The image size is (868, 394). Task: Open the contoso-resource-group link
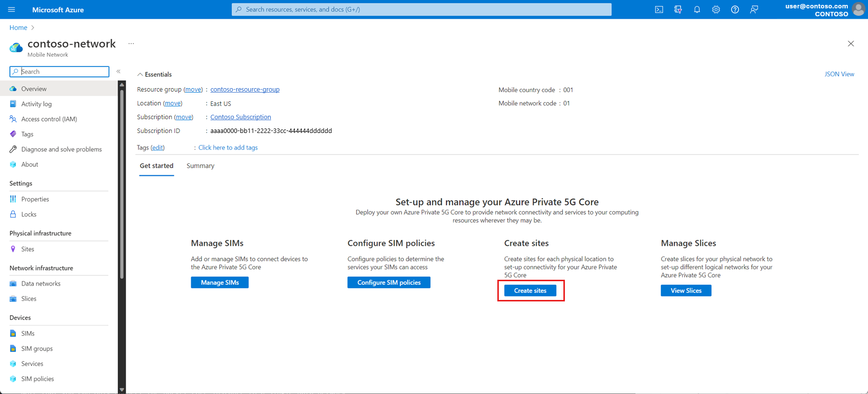pos(245,90)
